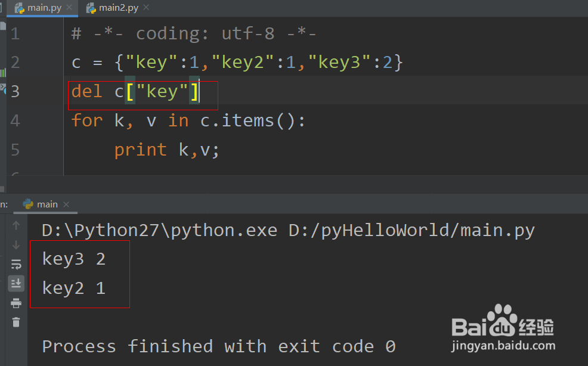
Task: Click the print icon in Run panel
Action: point(16,303)
